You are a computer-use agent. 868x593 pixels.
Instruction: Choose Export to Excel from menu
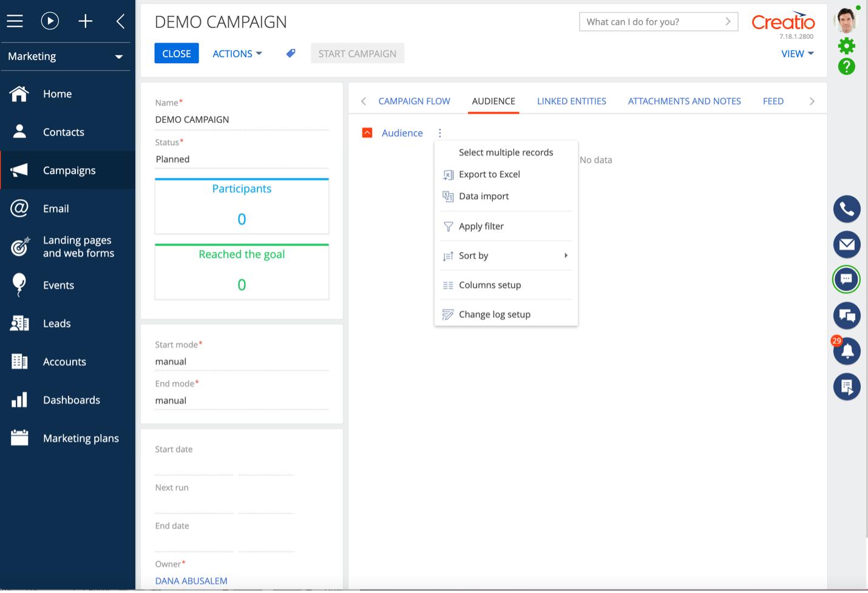(x=489, y=174)
